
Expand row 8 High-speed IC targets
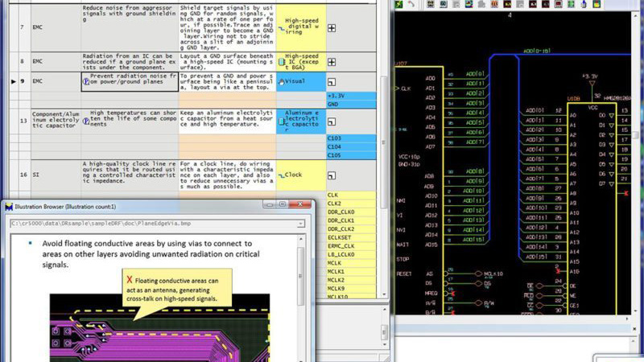[332, 60]
